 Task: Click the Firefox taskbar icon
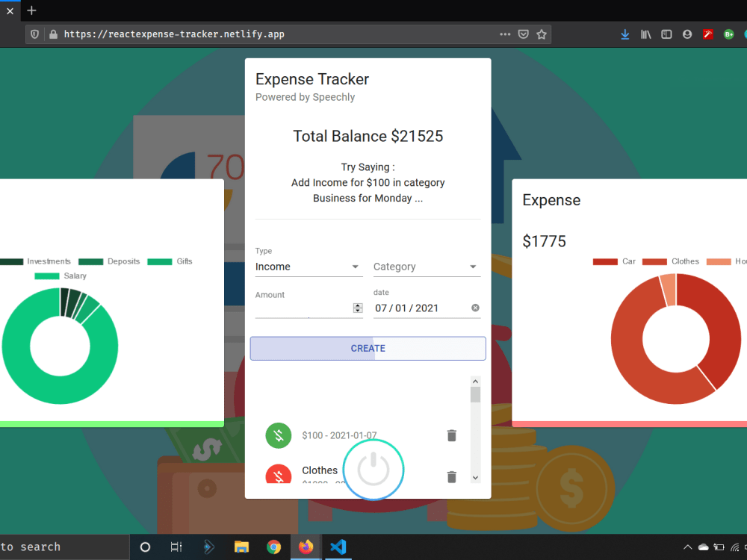pyautogui.click(x=306, y=547)
